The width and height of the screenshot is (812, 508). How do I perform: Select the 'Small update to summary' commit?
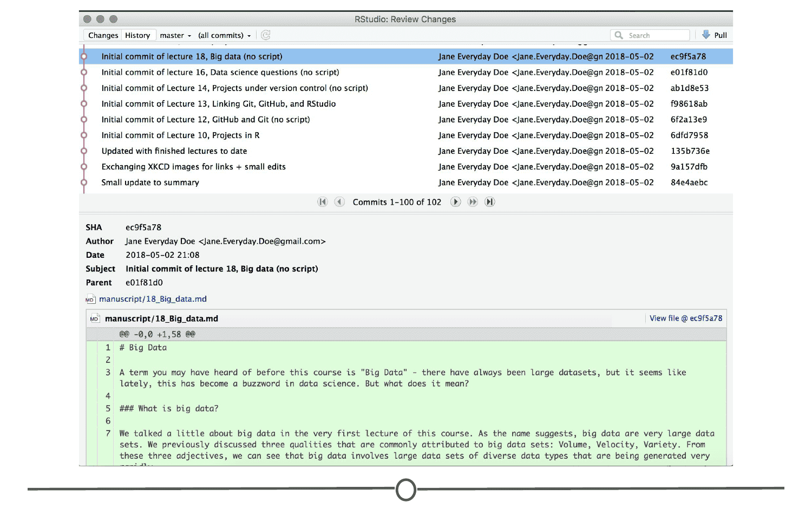coord(406,183)
